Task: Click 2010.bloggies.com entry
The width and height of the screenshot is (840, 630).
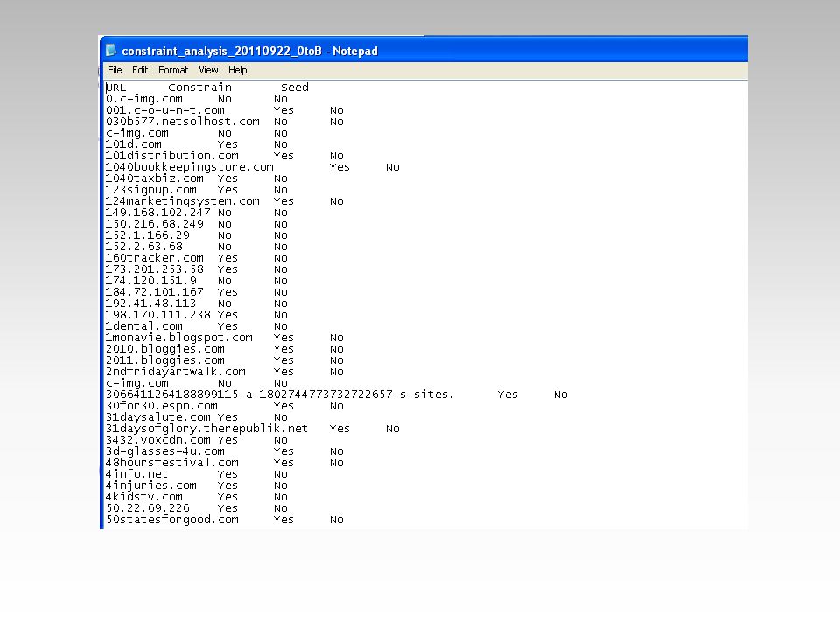Action: click(165, 349)
